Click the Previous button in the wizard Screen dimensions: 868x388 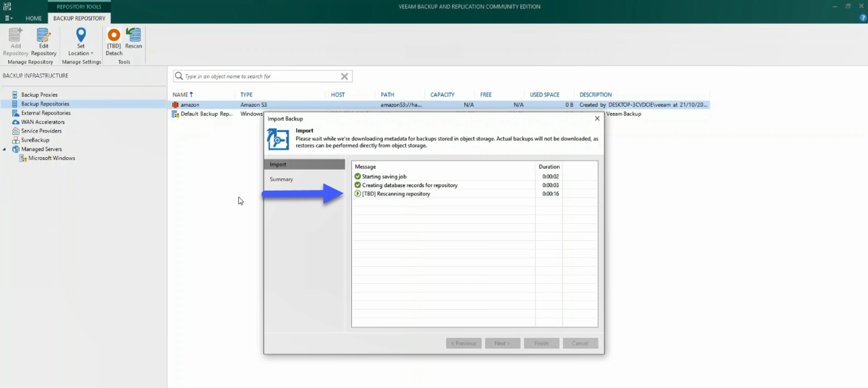point(464,343)
